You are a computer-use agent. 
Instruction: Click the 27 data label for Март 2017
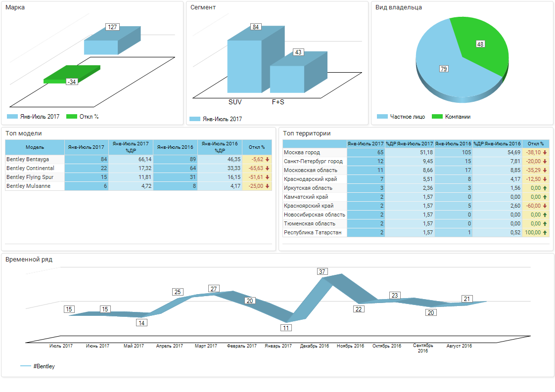pyautogui.click(x=213, y=289)
